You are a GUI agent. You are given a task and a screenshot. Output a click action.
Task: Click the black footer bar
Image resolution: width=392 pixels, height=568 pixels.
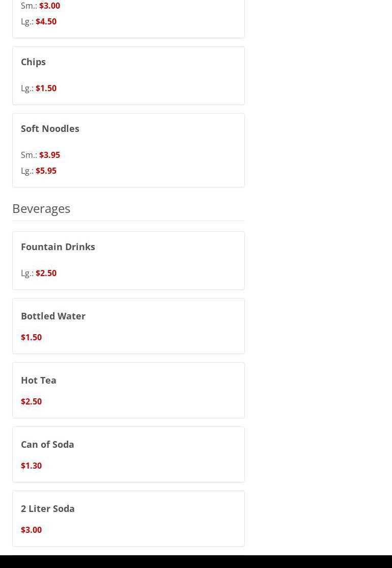[196, 561]
